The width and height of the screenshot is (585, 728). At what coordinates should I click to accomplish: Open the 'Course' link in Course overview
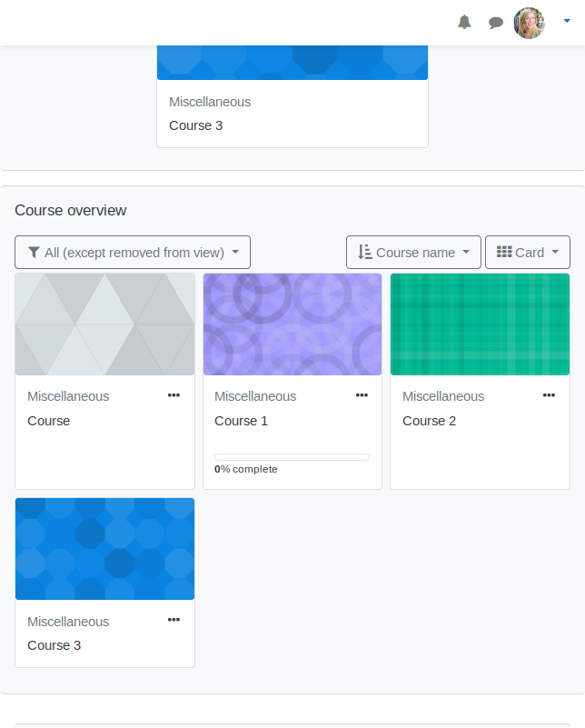click(49, 421)
